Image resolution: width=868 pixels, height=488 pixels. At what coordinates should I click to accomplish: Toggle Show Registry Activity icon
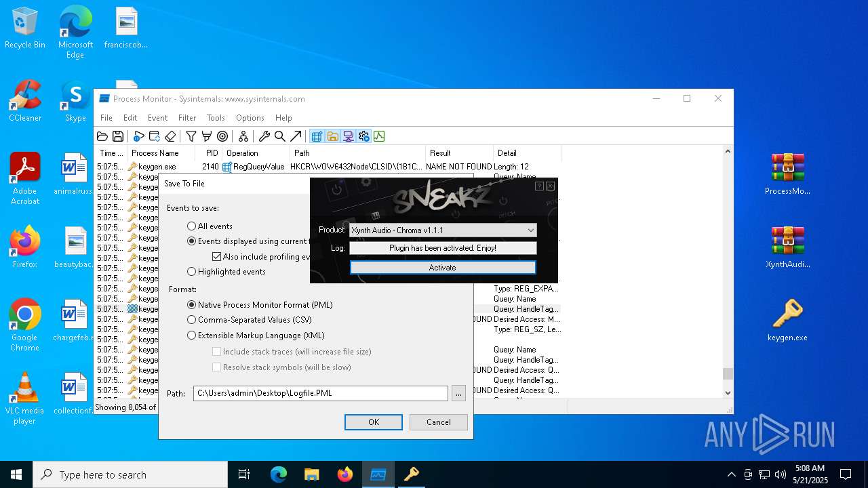point(317,136)
